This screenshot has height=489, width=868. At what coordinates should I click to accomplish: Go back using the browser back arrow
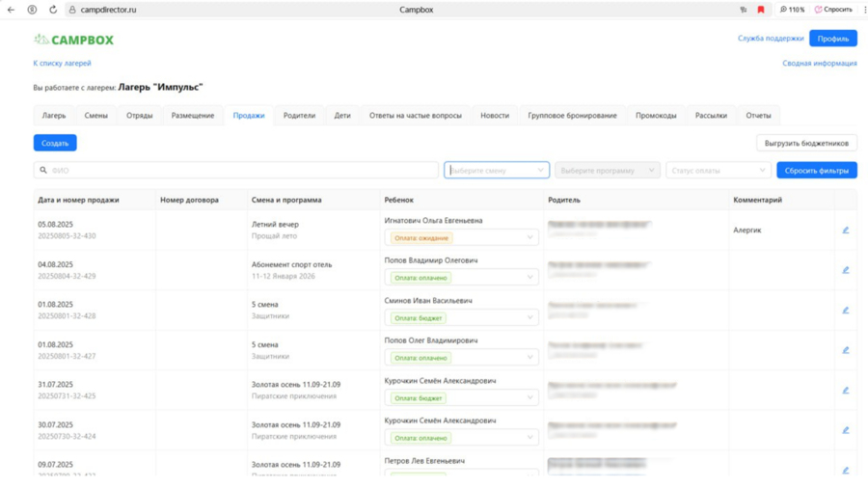coord(12,10)
